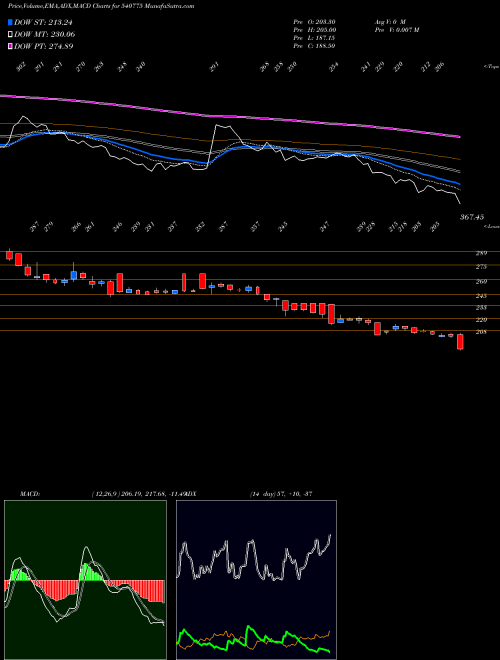Click the 233 price axis label
This screenshot has width=500, height=660.
[x=481, y=308]
